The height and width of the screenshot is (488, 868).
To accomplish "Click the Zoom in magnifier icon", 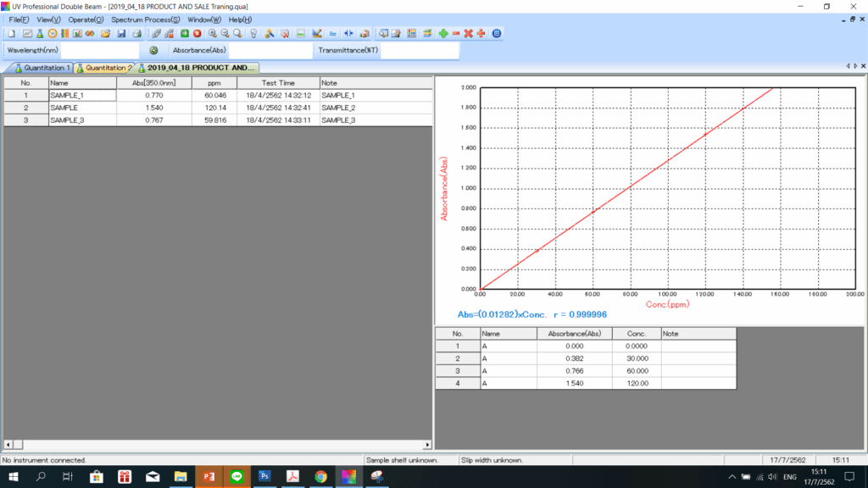I will click(x=213, y=34).
